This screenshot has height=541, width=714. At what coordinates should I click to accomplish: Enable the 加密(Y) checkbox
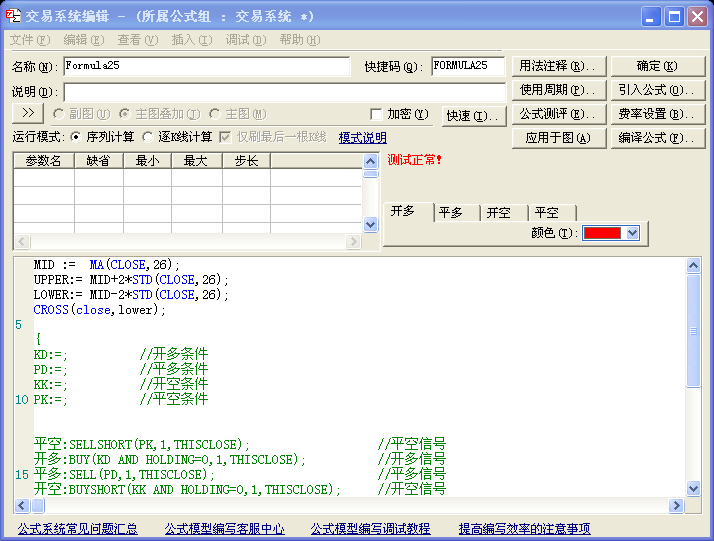click(x=376, y=114)
